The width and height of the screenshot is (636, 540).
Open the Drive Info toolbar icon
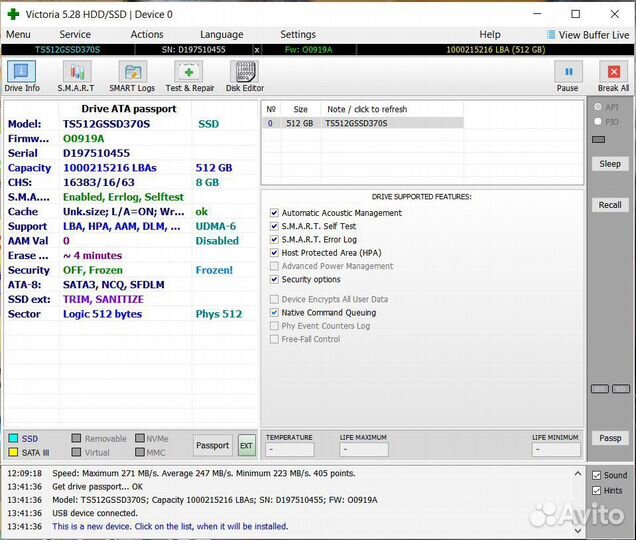tap(21, 72)
